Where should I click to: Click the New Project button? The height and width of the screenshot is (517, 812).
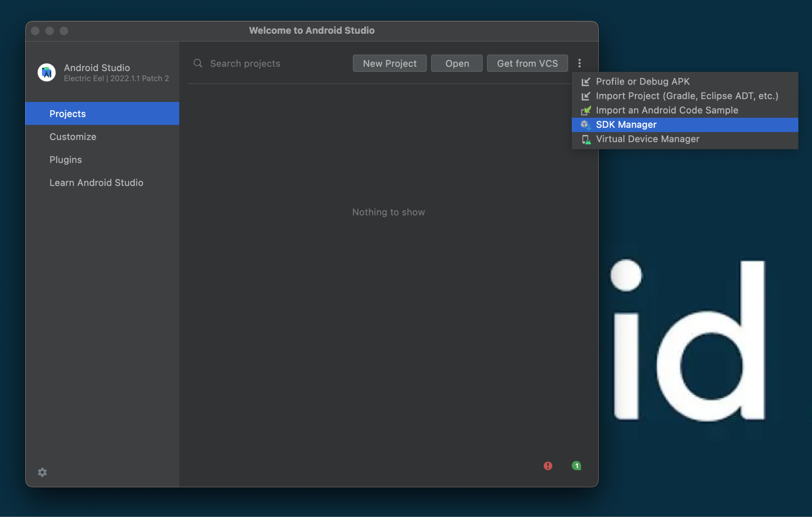point(389,63)
